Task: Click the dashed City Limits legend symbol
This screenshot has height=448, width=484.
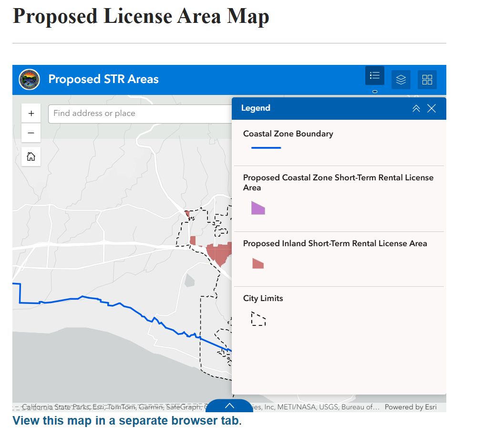Action: coord(258,319)
